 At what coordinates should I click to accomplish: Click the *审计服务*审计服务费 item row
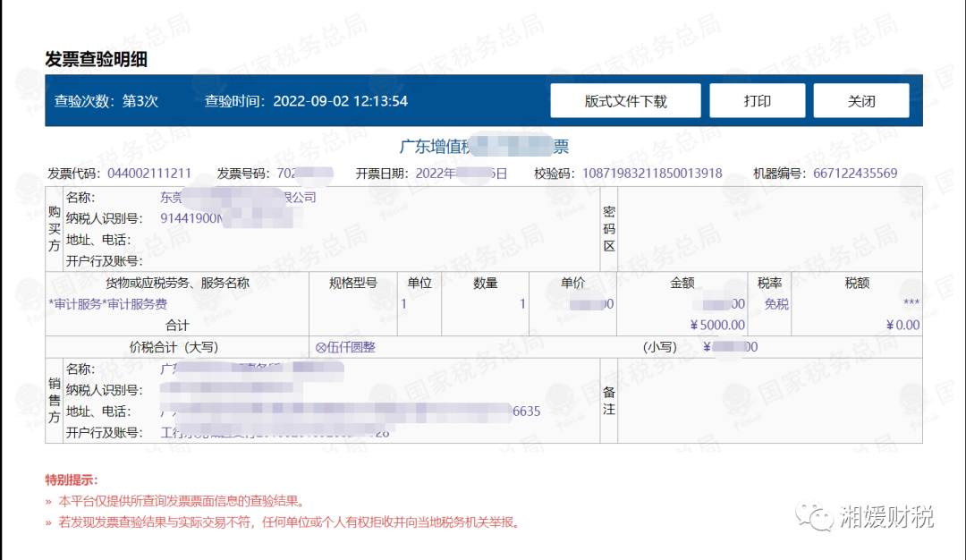[107, 304]
